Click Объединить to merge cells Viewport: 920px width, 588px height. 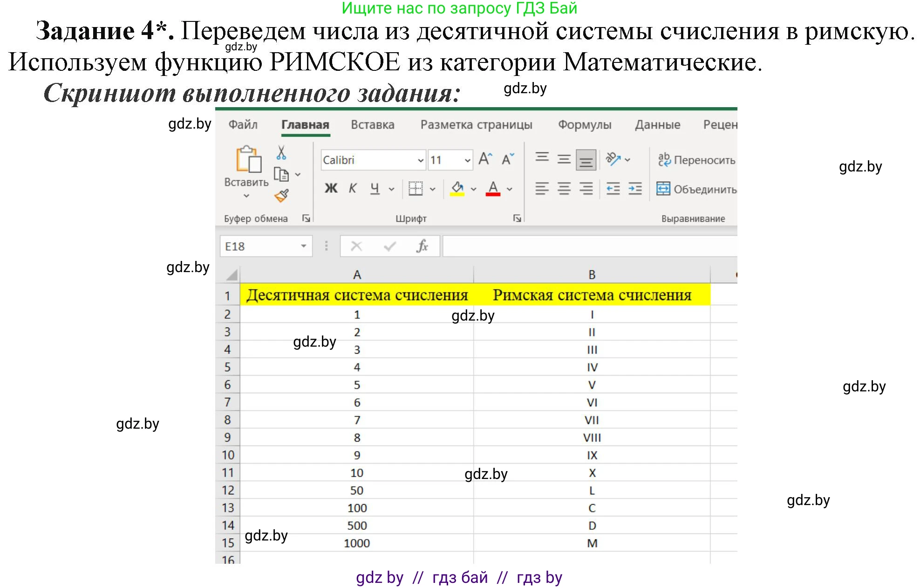[696, 189]
